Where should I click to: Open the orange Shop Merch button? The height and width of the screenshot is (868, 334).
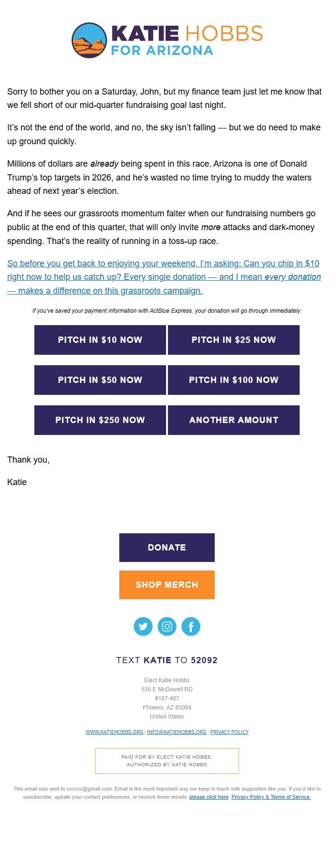click(167, 585)
